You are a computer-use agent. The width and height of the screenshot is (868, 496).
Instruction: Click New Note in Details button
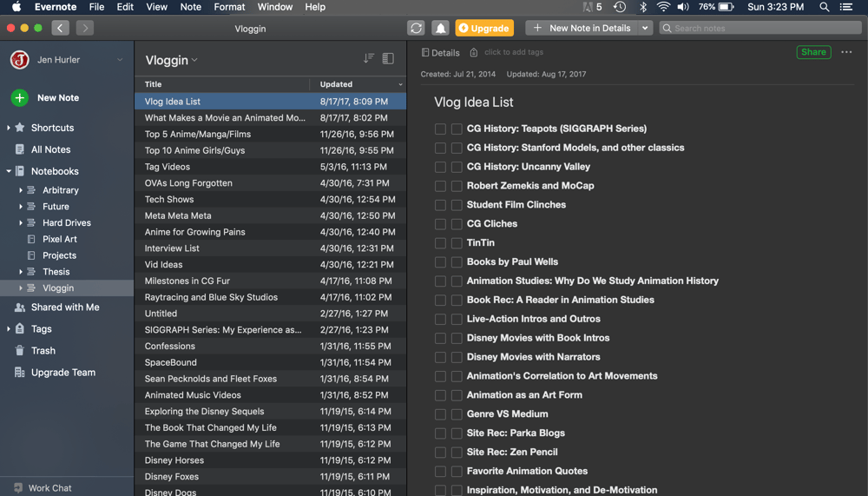point(582,29)
